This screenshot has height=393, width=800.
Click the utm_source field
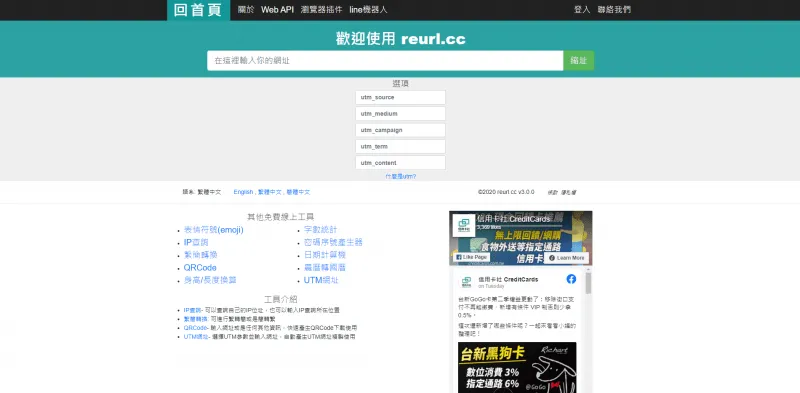coord(401,97)
